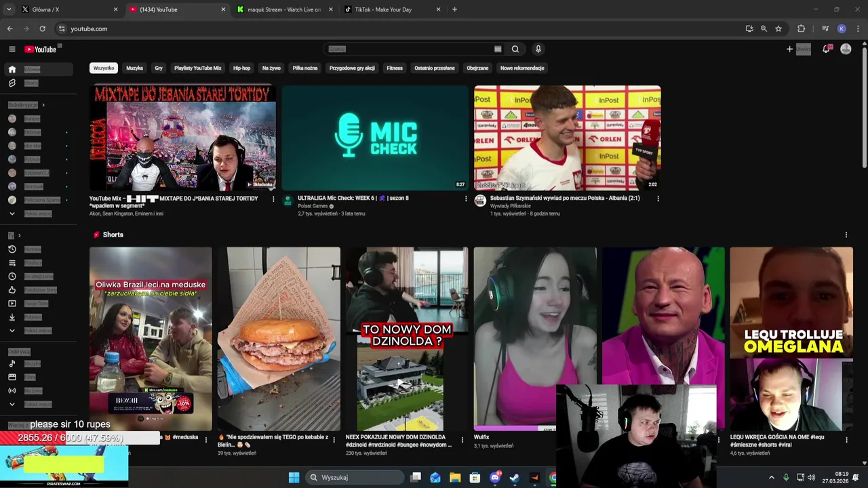The height and width of the screenshot is (488, 868).
Task: Open Your videos in the sidebar
Action: click(37, 303)
